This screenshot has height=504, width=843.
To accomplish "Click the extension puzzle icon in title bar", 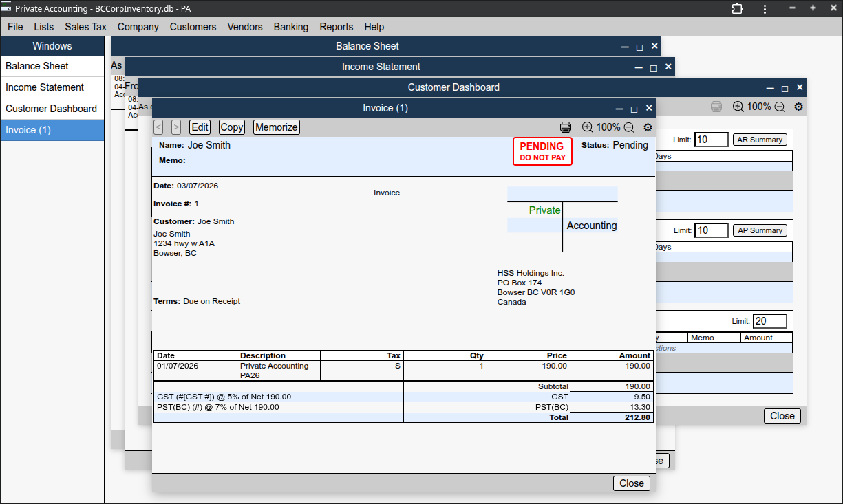I will click(737, 8).
